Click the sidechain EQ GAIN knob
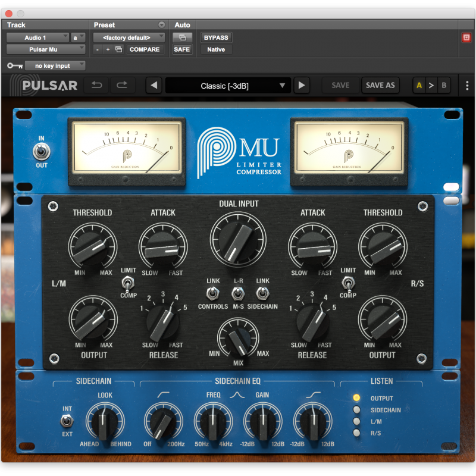Viewport: 476px width, 476px height. click(263, 422)
